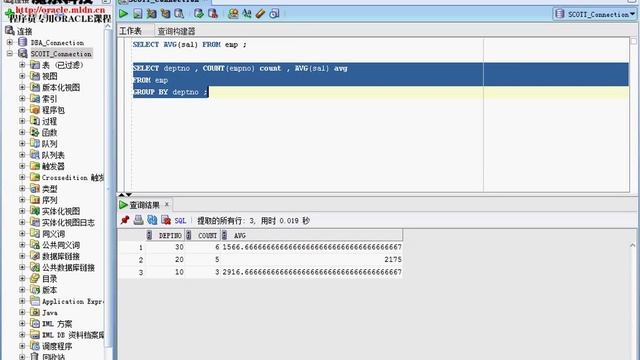Image resolution: width=640 pixels, height=360 pixels.
Task: Select the 调度程序 tree item
Action: click(x=57, y=347)
